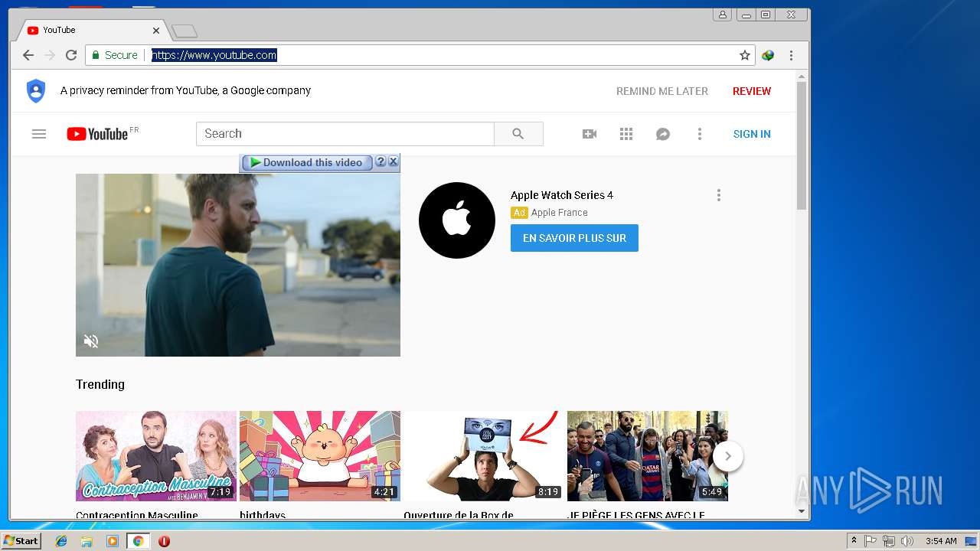Click the Apple logo channel avatar

click(457, 220)
